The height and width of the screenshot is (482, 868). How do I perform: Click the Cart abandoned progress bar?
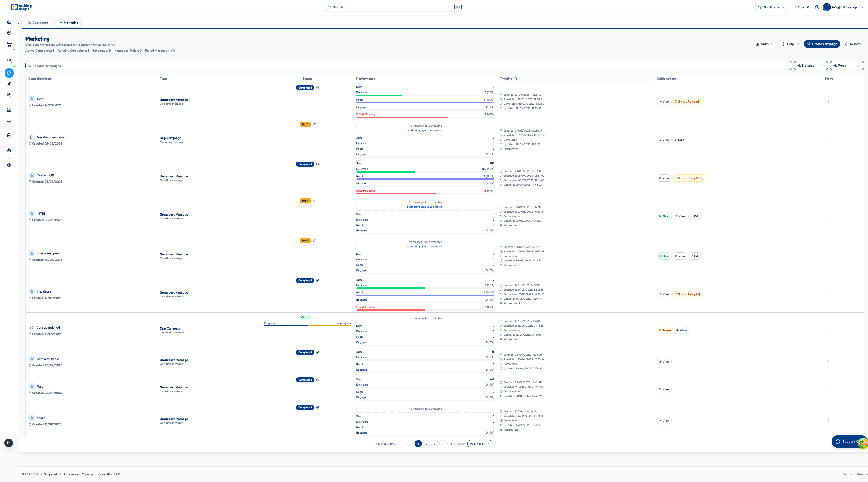[307, 326]
